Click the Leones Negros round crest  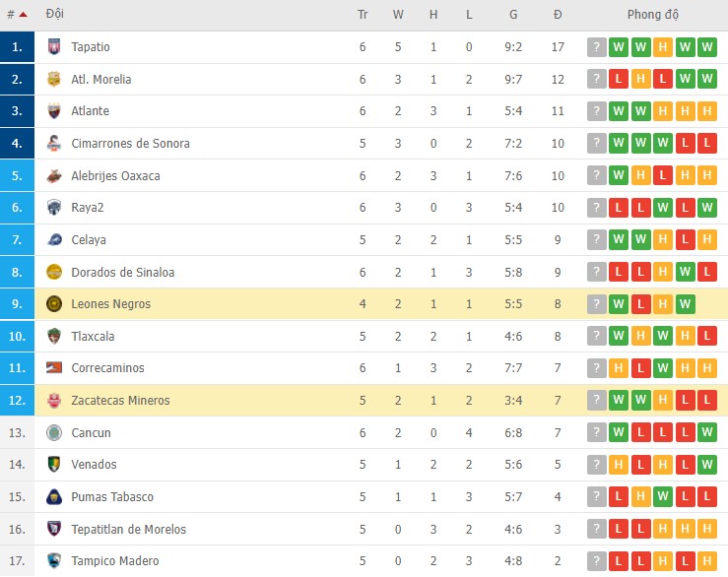[54, 304]
